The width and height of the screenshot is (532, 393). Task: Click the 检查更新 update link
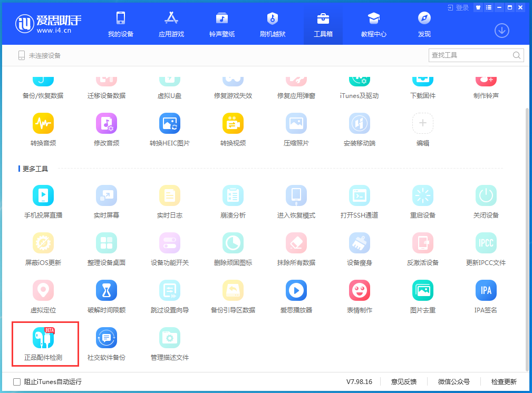coord(505,381)
